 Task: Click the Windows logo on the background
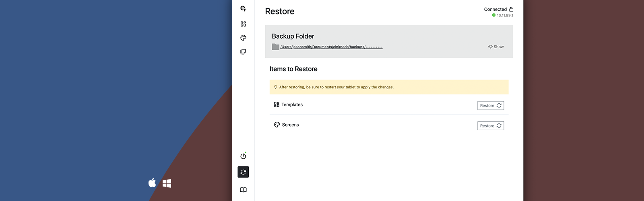coord(167,183)
